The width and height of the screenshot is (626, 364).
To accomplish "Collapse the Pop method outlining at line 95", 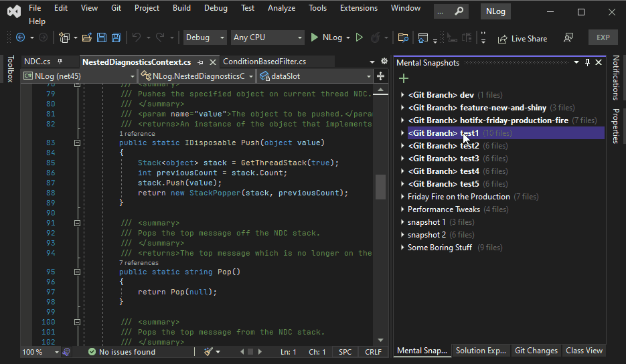I will click(x=78, y=272).
